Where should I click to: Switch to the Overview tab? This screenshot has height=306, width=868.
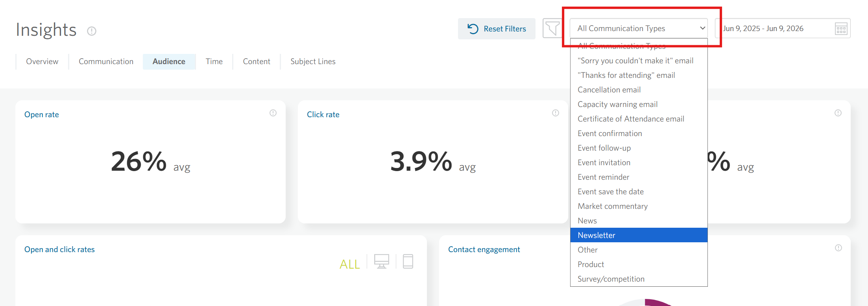pyautogui.click(x=42, y=62)
